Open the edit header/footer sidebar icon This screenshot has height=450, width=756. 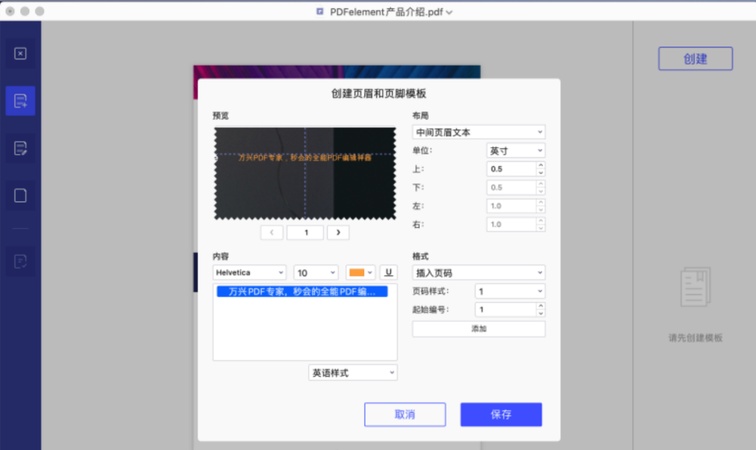click(20, 148)
